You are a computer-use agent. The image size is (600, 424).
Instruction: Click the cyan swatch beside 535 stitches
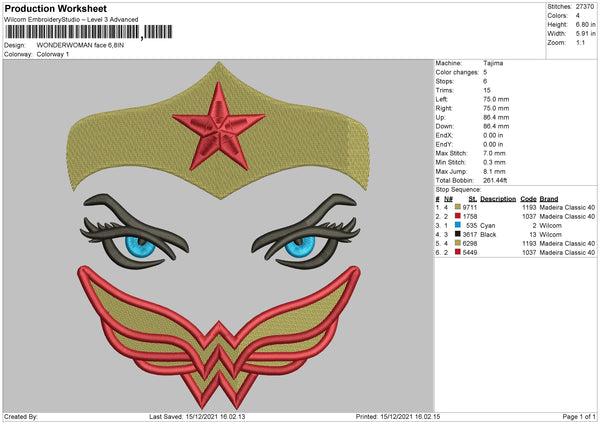[x=458, y=225]
